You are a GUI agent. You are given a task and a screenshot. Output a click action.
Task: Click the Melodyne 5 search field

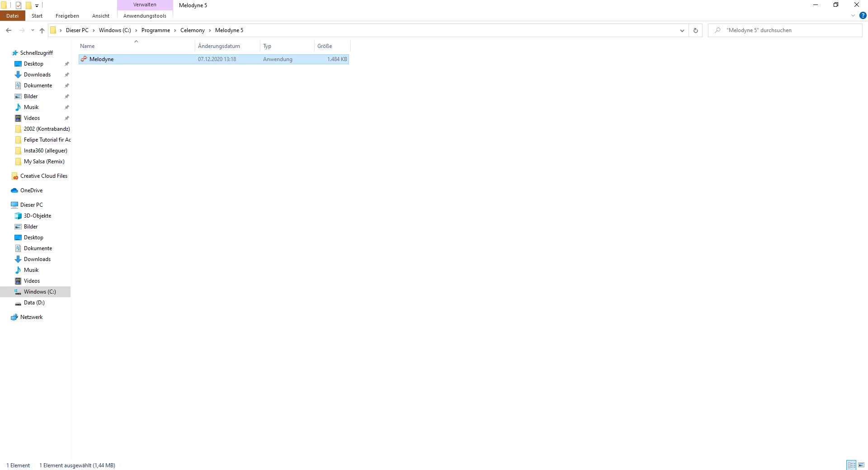[x=785, y=30]
